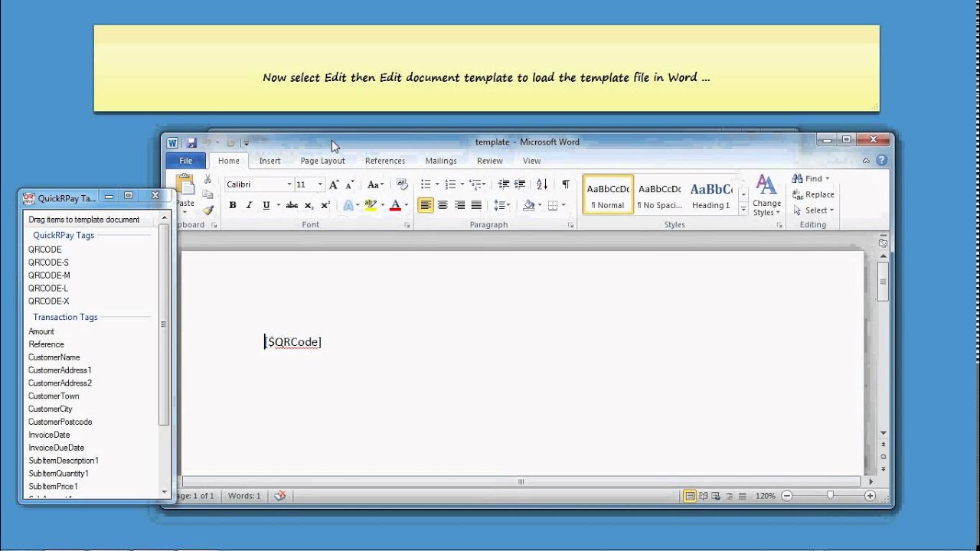Open the Calibri font name dropdown
The width and height of the screenshot is (980, 551).
pyautogui.click(x=289, y=184)
